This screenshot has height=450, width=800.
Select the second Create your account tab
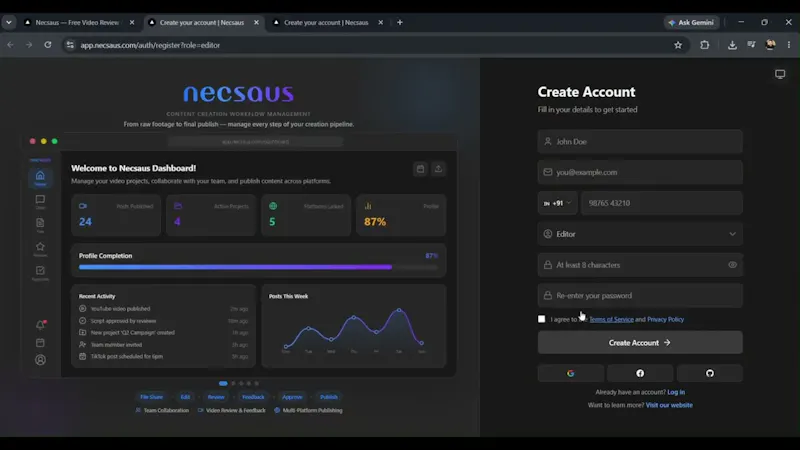(x=202, y=22)
